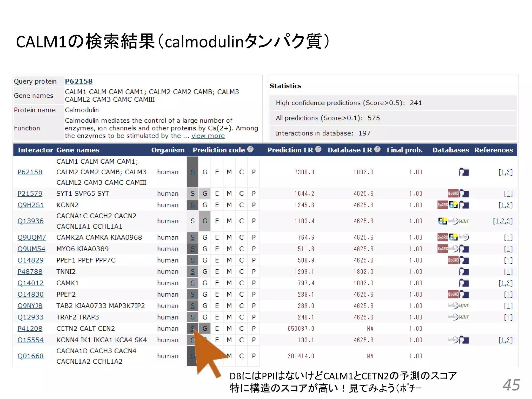Click the IntAct icon in the O15554 row

point(453,340)
